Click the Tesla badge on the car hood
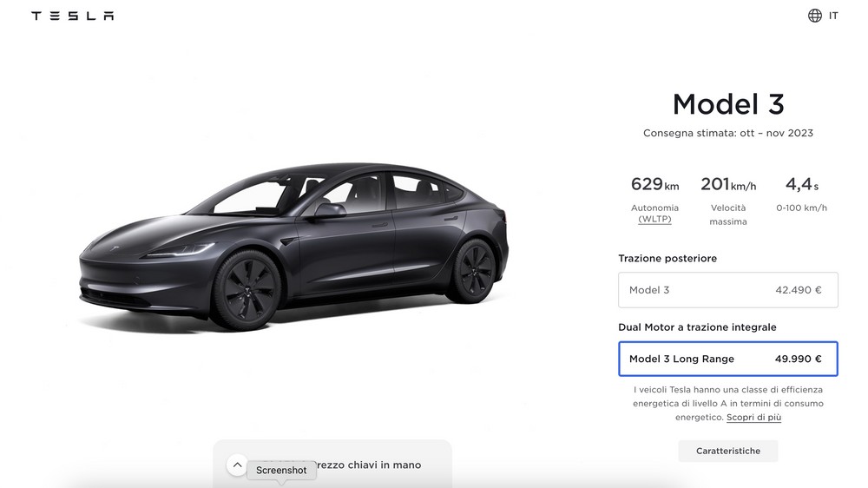868x488 pixels. (x=115, y=248)
